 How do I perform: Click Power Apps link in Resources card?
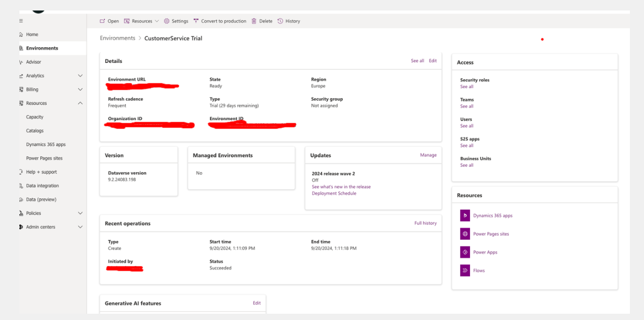point(485,252)
